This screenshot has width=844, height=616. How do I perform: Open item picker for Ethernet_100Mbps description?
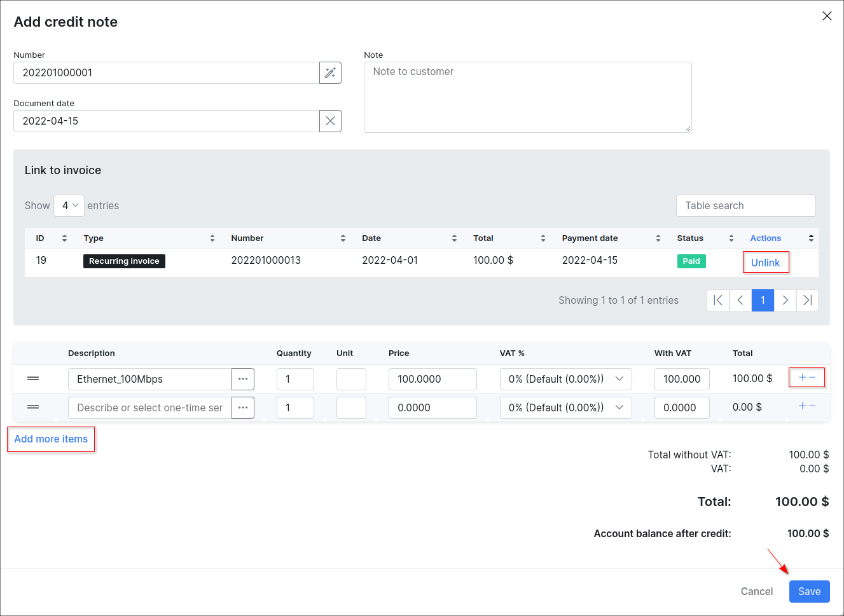click(x=243, y=380)
